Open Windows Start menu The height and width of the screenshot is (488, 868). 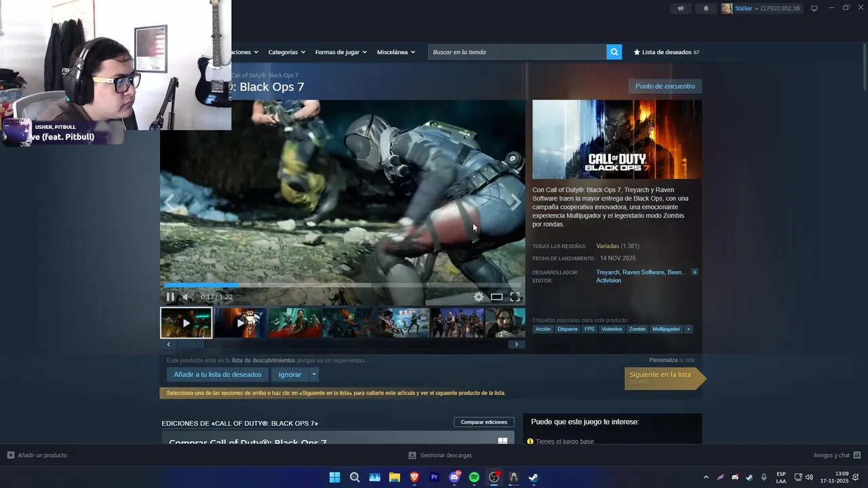(334, 477)
